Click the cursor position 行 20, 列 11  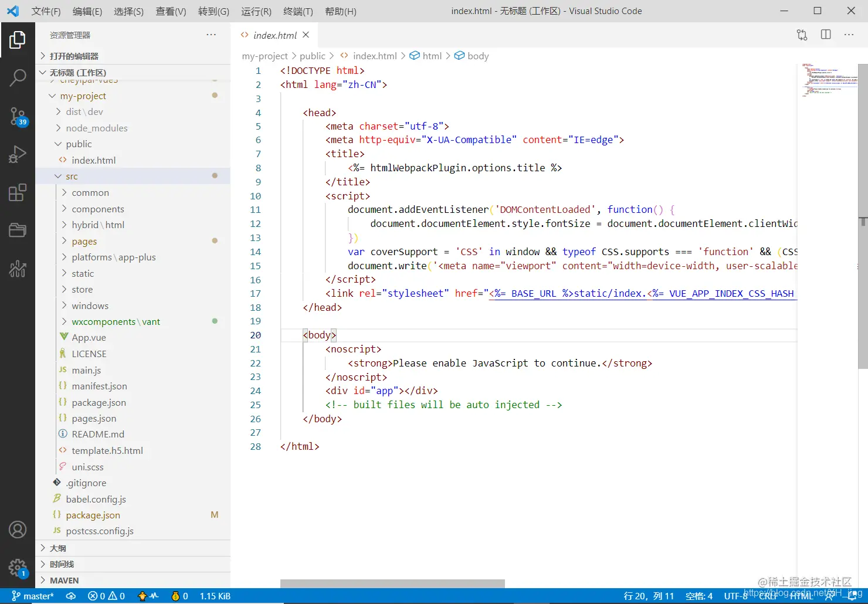(x=649, y=596)
